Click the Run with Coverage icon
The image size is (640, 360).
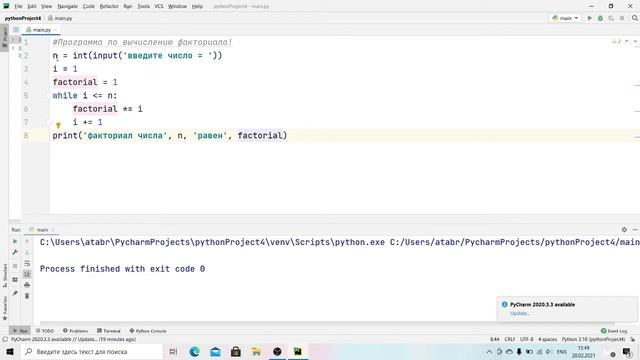pos(611,18)
